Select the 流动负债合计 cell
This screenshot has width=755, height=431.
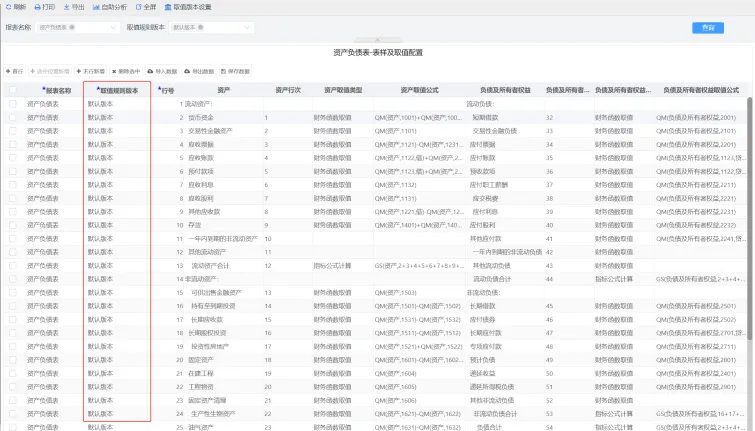click(x=492, y=279)
